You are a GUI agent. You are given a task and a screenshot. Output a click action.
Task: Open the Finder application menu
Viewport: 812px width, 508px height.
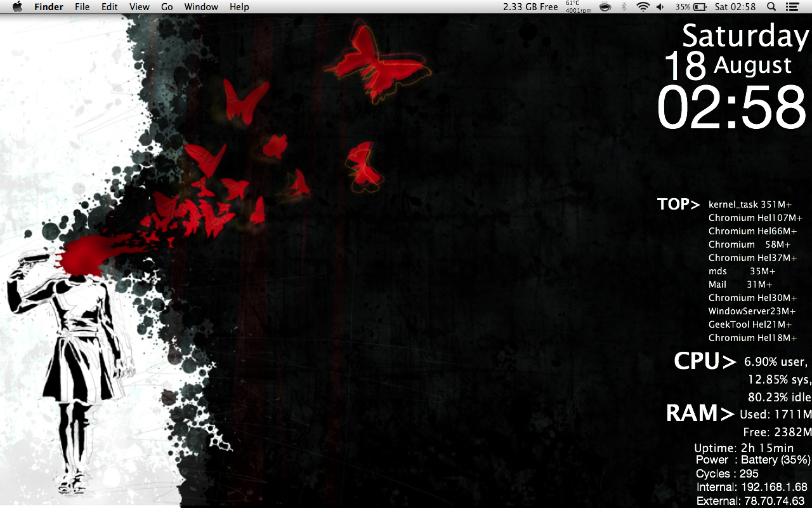click(49, 6)
